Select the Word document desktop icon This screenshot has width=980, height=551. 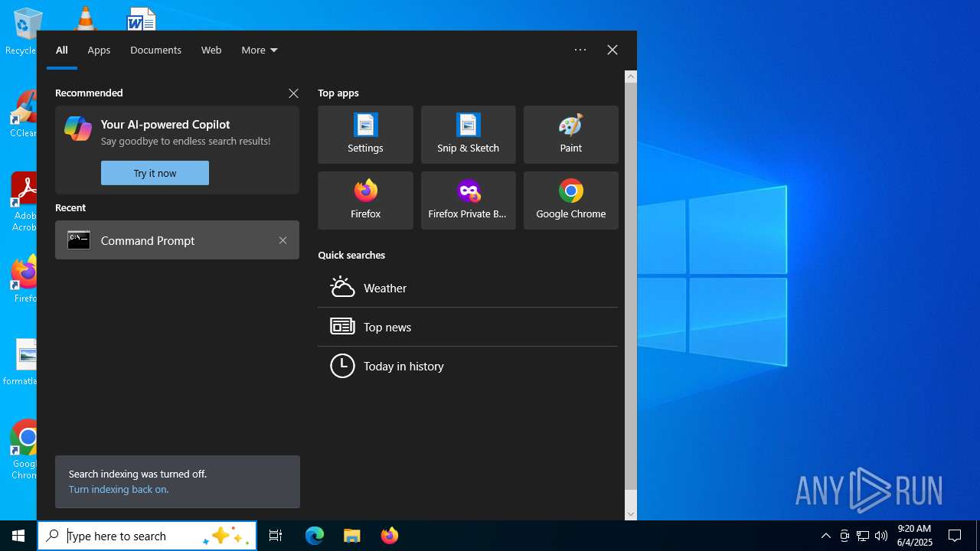pyautogui.click(x=142, y=18)
